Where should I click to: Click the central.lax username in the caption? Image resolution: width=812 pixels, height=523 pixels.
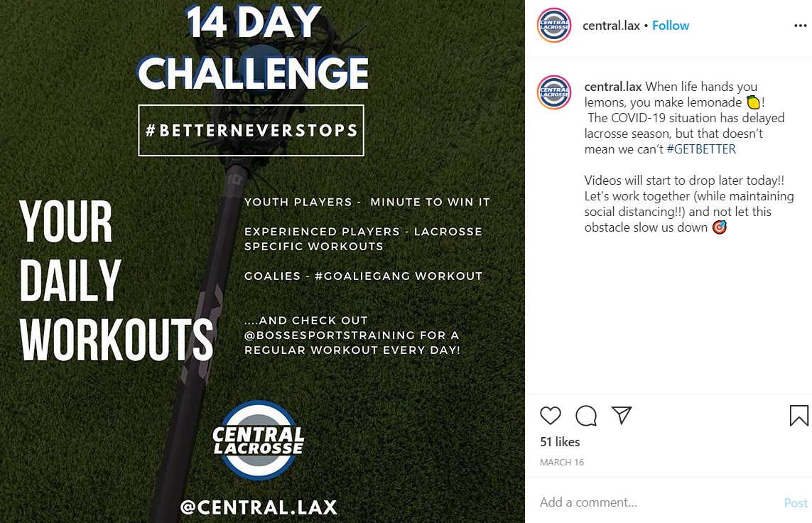pos(613,86)
